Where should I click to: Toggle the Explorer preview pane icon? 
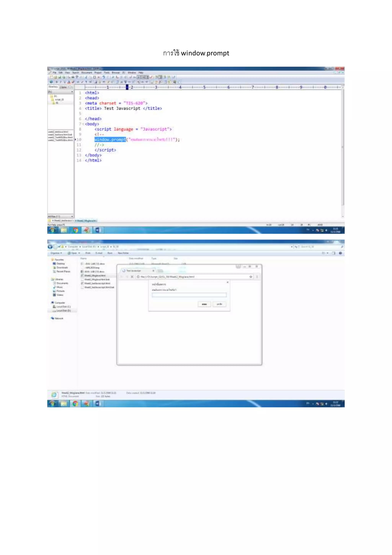click(334, 253)
